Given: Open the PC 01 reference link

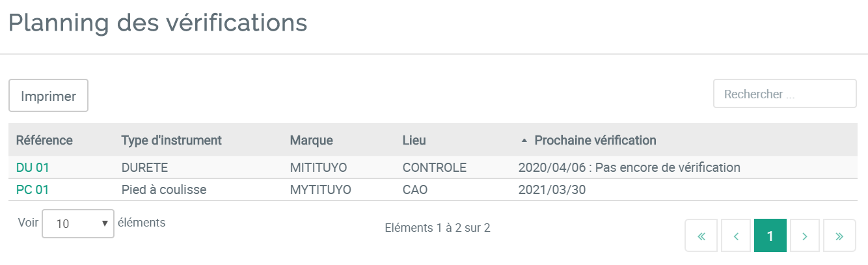Looking at the screenshot, I should [x=33, y=189].
